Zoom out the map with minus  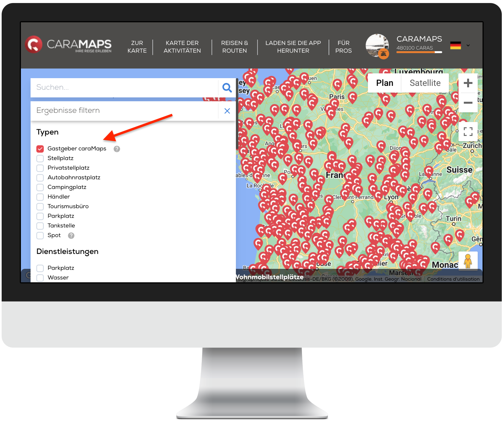point(468,103)
